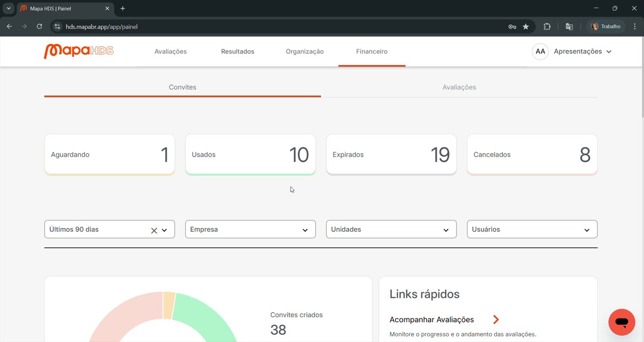This screenshot has width=644, height=342.
Task: Click the translate page icon
Action: pyautogui.click(x=569, y=27)
